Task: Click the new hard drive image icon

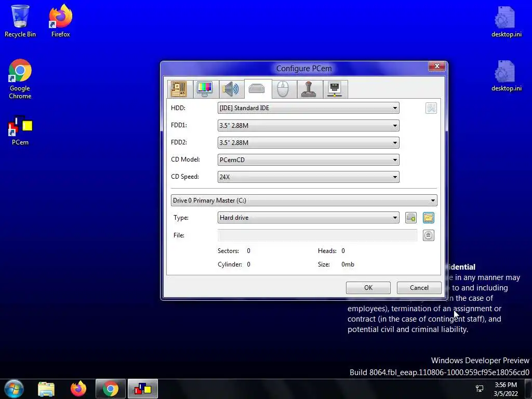Action: click(x=411, y=218)
